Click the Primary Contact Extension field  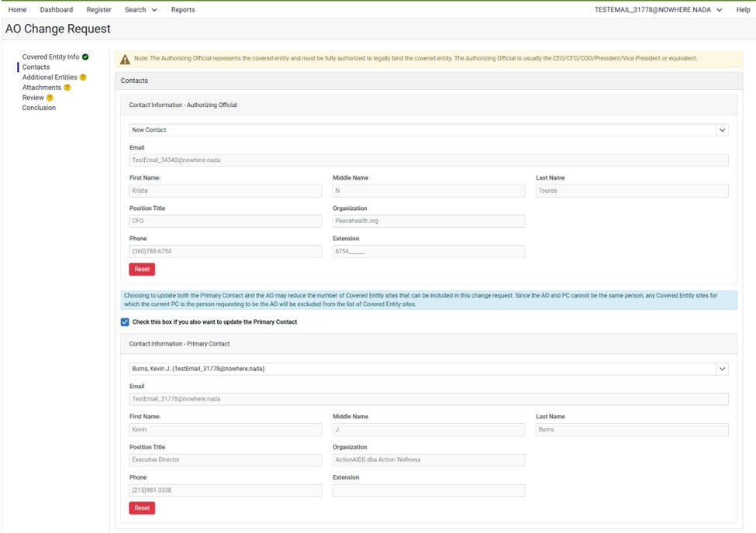tap(428, 490)
